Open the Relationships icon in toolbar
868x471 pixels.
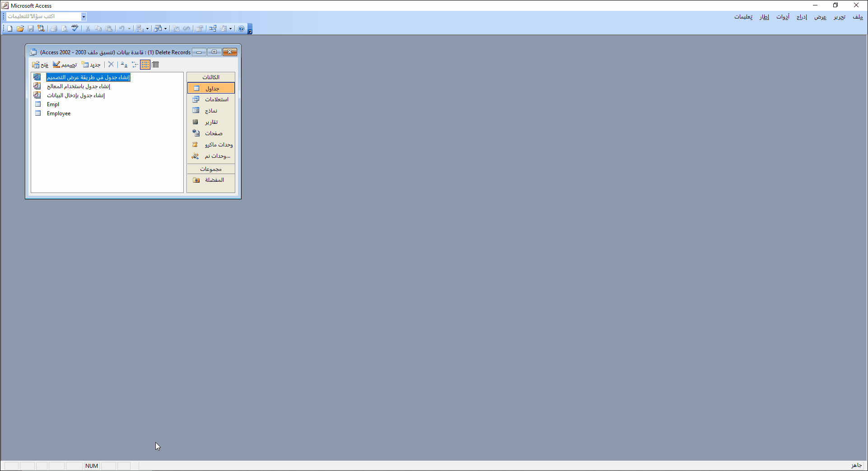click(x=212, y=28)
